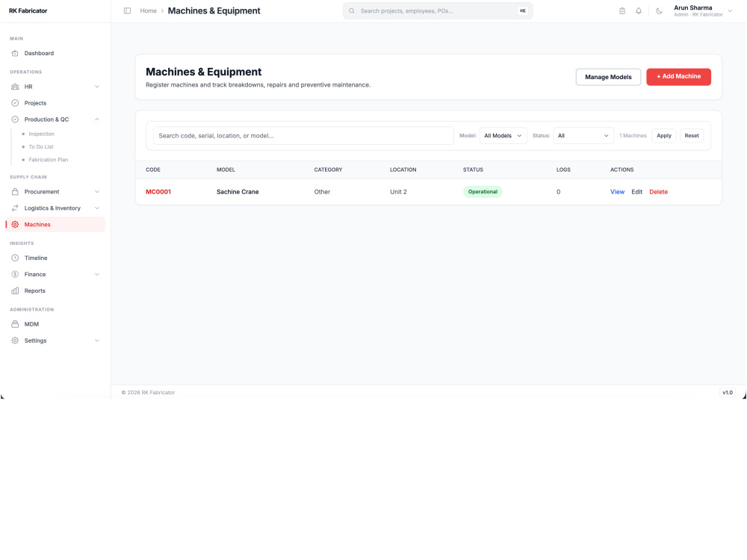Apply the machine filters

pos(663,136)
